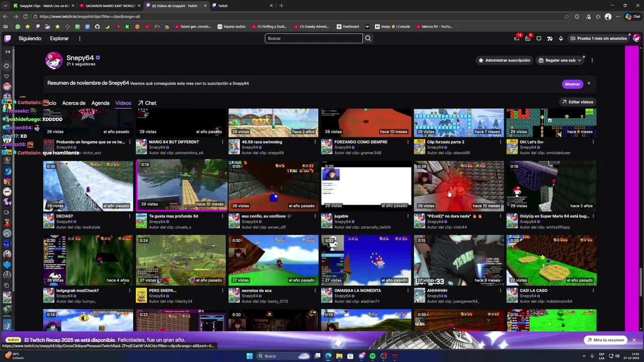Screen dimensions: 644x362
Task: Open the Get Bits diamond icon
Action: (561, 38)
